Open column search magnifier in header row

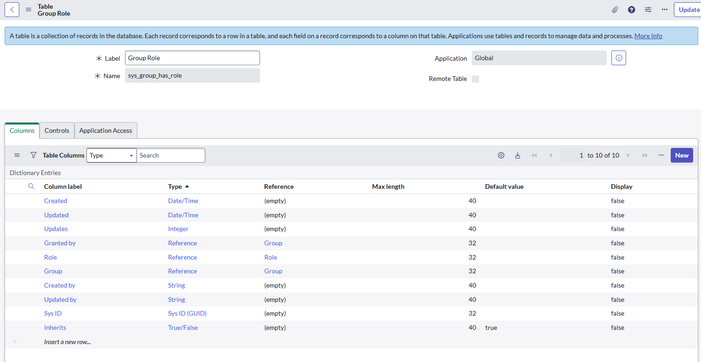coord(31,186)
